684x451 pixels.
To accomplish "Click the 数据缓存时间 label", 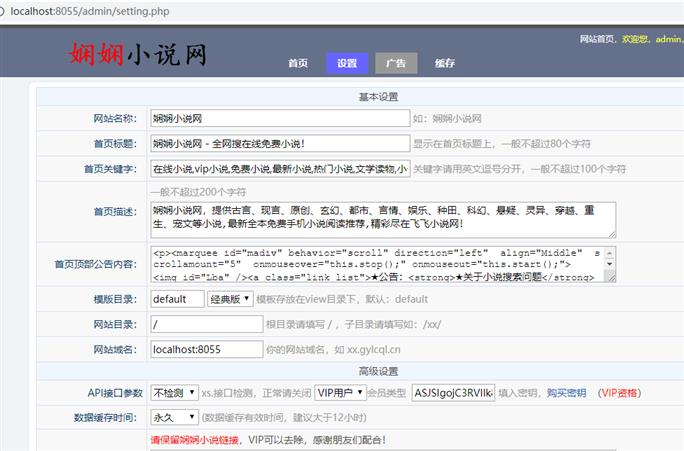I will [x=105, y=417].
